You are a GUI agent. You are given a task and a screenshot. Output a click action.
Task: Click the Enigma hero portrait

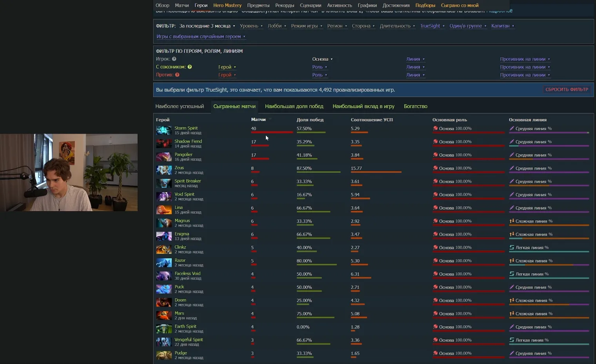click(164, 236)
